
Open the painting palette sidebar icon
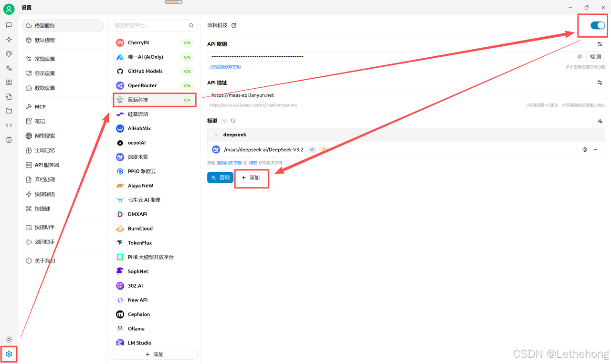click(9, 54)
